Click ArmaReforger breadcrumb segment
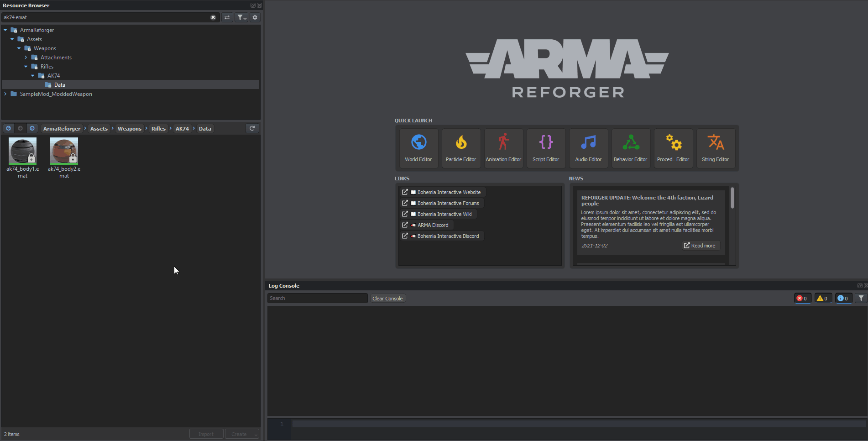Viewport: 868px width, 441px height. [x=62, y=129]
